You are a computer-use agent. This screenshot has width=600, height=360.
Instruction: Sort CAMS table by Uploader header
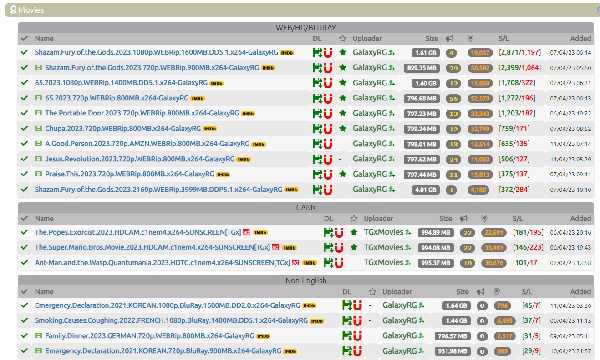coord(378,218)
